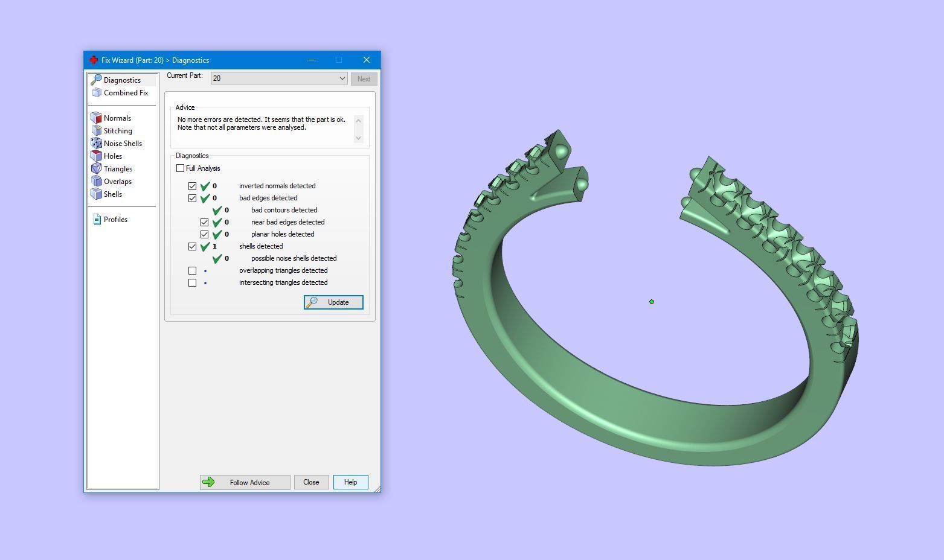Click the Close button at dialog bottom

click(x=311, y=482)
